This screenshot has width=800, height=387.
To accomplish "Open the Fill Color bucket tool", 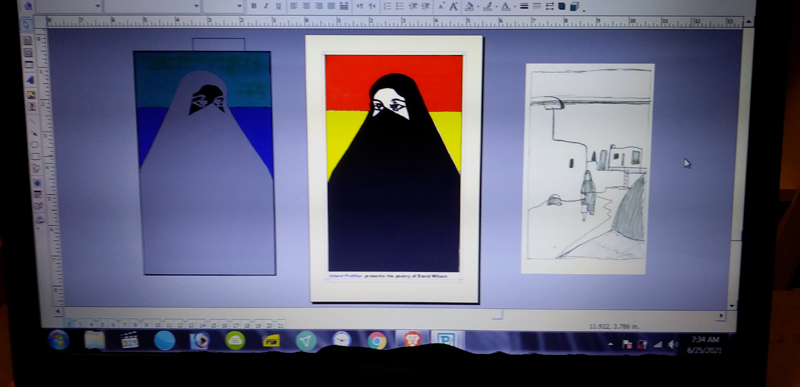I will pos(469,7).
